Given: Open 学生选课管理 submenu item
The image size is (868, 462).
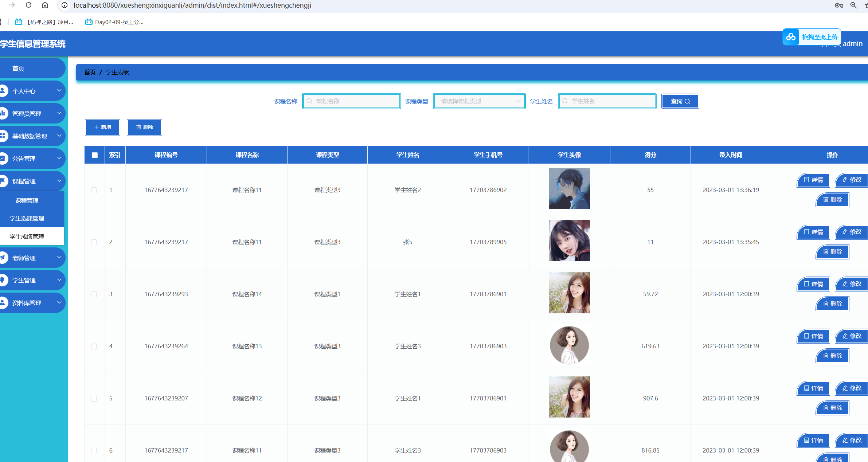Looking at the screenshot, I should pyautogui.click(x=27, y=218).
